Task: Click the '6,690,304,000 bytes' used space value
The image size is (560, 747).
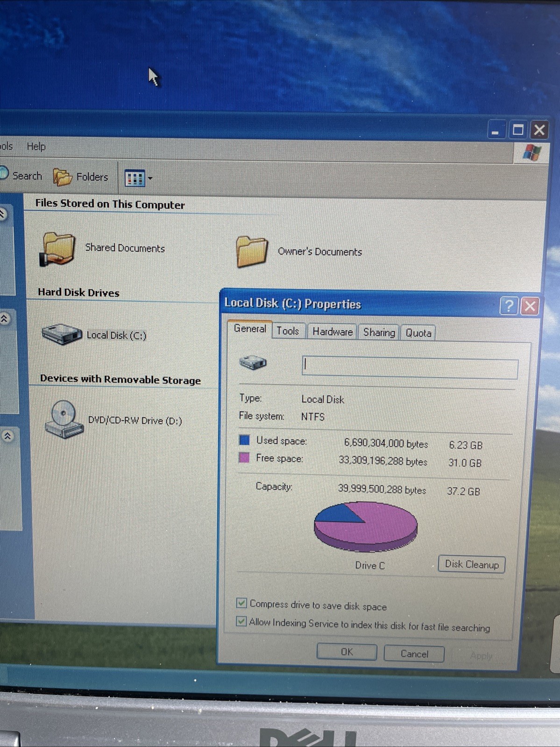Action: [386, 443]
